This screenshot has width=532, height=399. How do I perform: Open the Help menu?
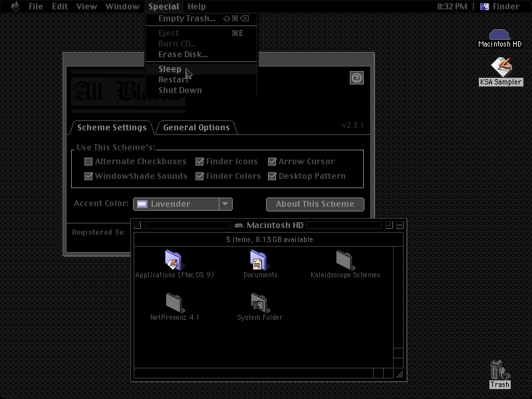[197, 7]
